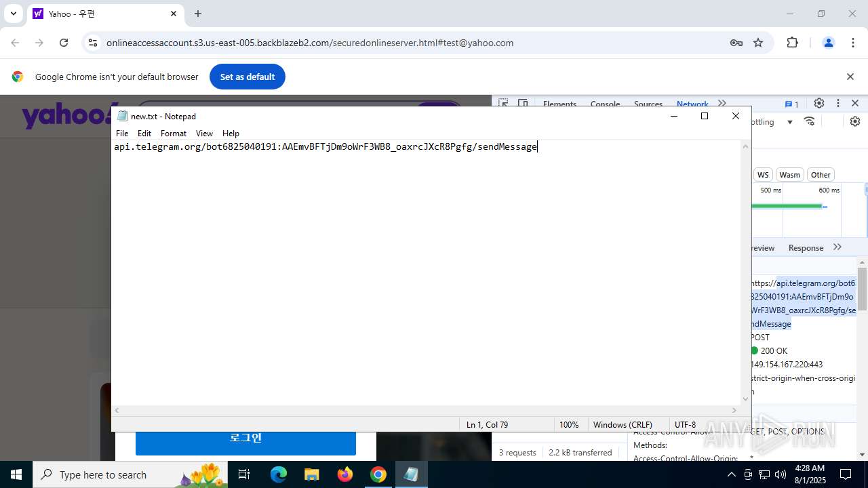Screen dimensions: 868x488
Task: Toggle the DevTools device toolbar icon
Action: (523, 104)
